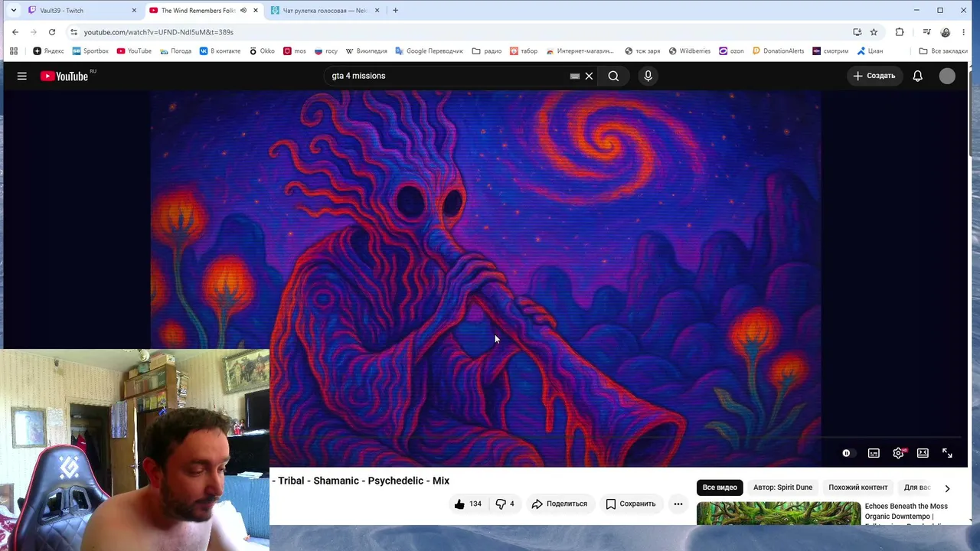
Task: Open the YouTube guide hamburger menu
Action: coord(22,76)
